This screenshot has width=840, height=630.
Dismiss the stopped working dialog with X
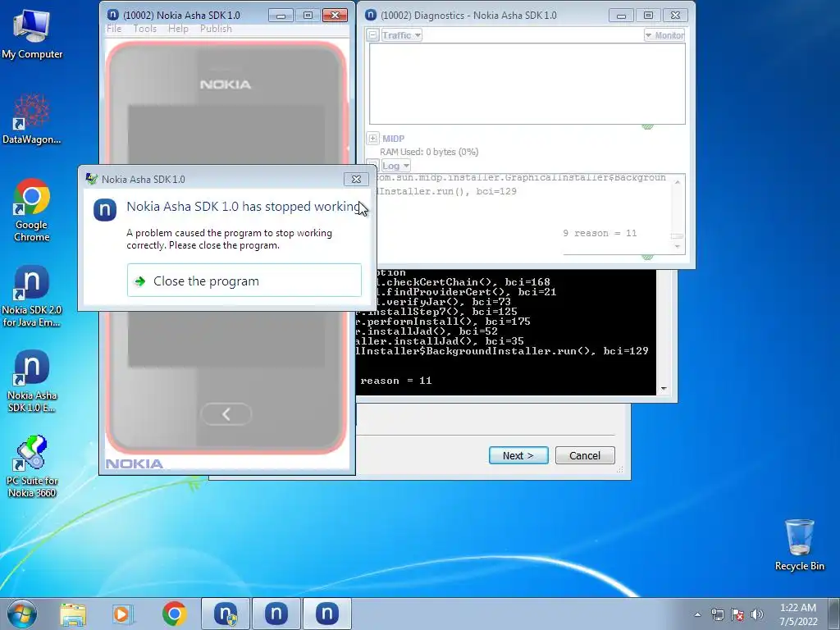point(356,179)
